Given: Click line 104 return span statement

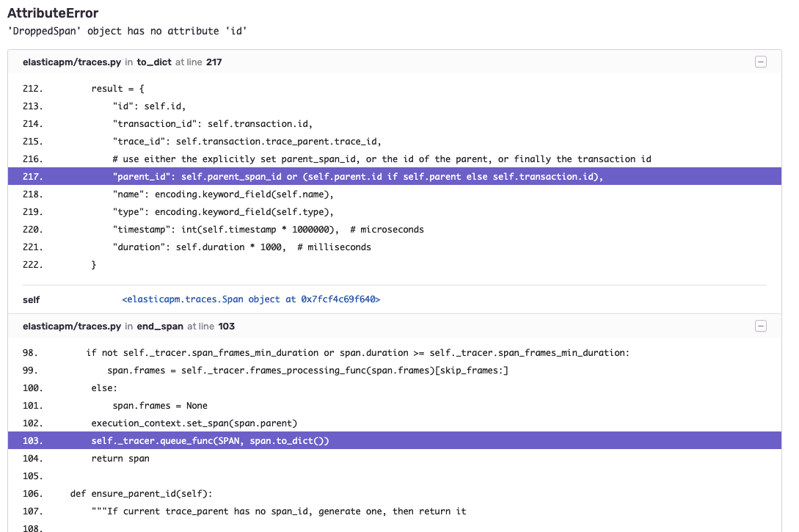Looking at the screenshot, I should tap(120, 458).
